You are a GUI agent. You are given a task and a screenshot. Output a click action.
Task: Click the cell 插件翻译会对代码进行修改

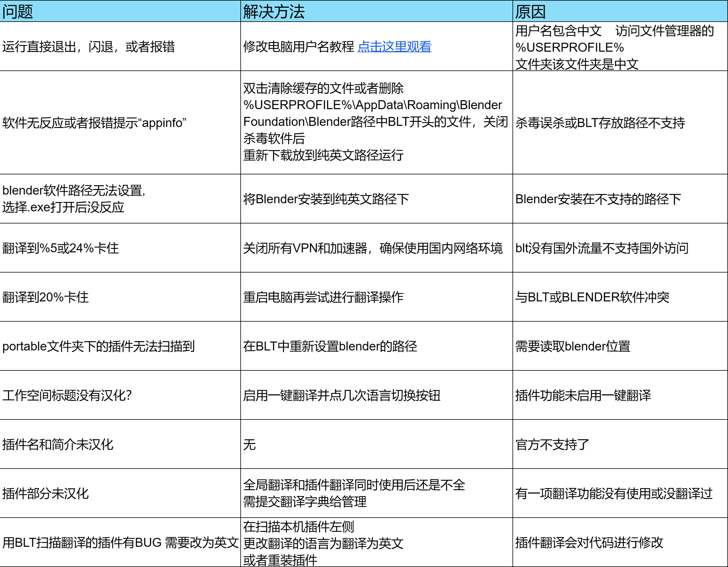coord(620,542)
